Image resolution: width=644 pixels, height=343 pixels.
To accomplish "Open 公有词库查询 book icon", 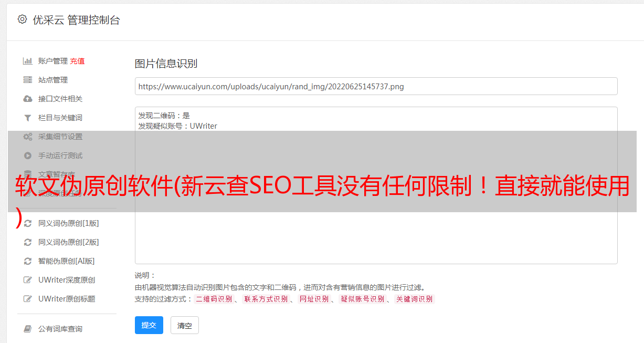I will pyautogui.click(x=28, y=329).
